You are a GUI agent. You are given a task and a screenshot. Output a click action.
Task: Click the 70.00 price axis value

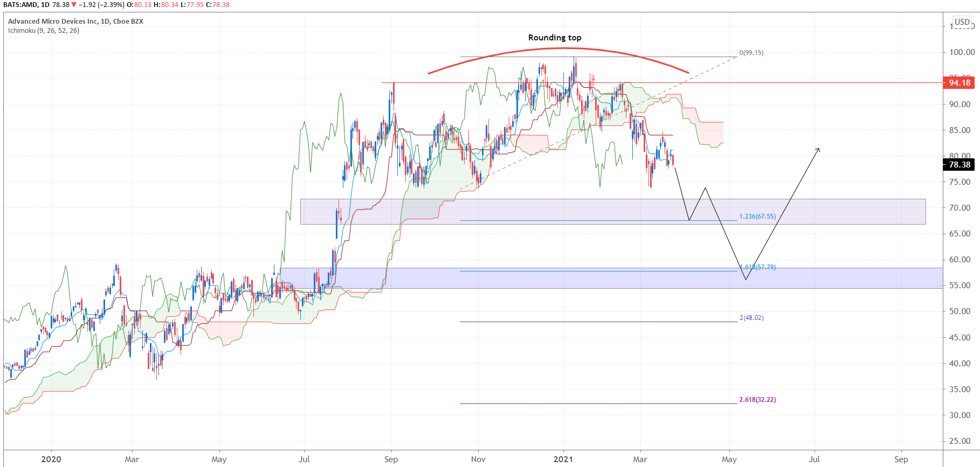click(x=960, y=208)
